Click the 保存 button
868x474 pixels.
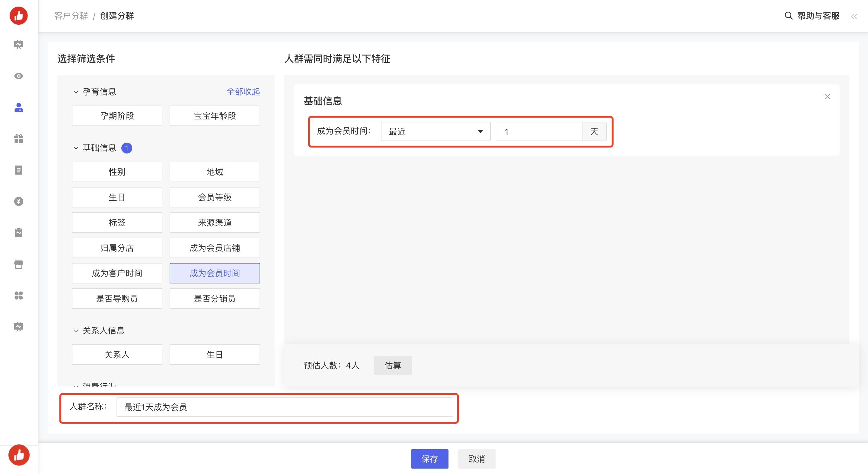429,459
